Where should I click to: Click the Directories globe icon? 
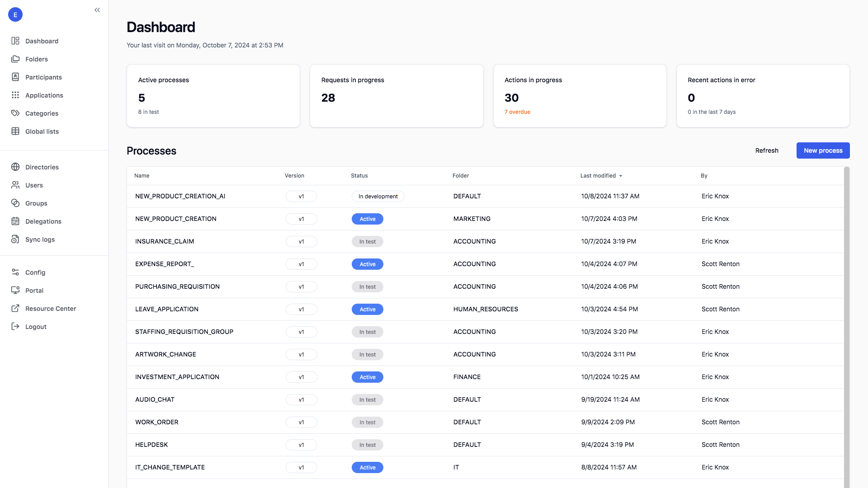[x=15, y=167]
